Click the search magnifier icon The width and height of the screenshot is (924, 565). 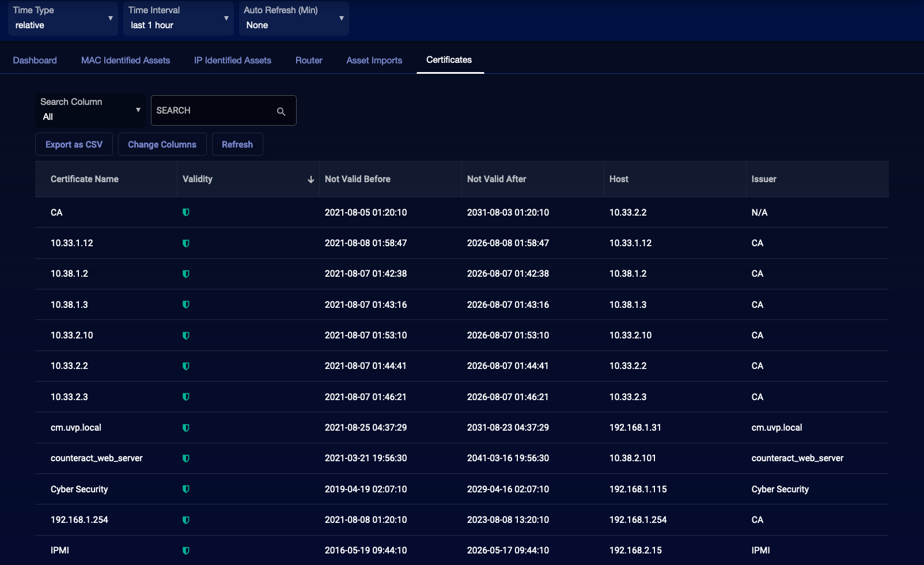coord(281,111)
